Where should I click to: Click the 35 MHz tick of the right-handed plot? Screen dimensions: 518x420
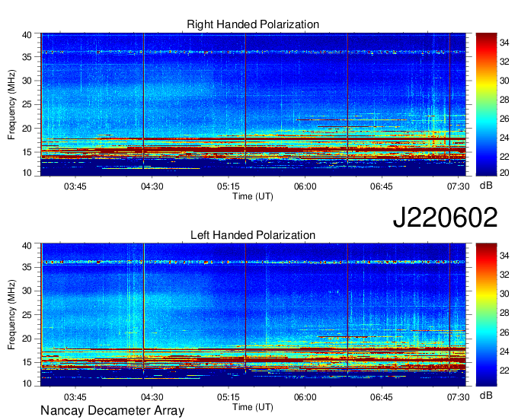pos(27,57)
